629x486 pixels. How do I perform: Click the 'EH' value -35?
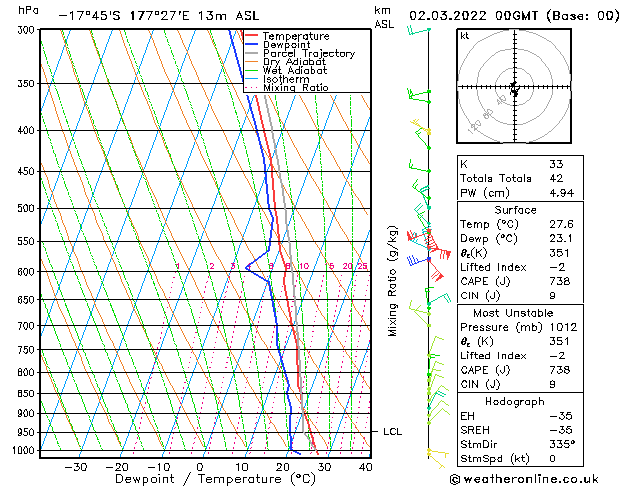pos(561,416)
